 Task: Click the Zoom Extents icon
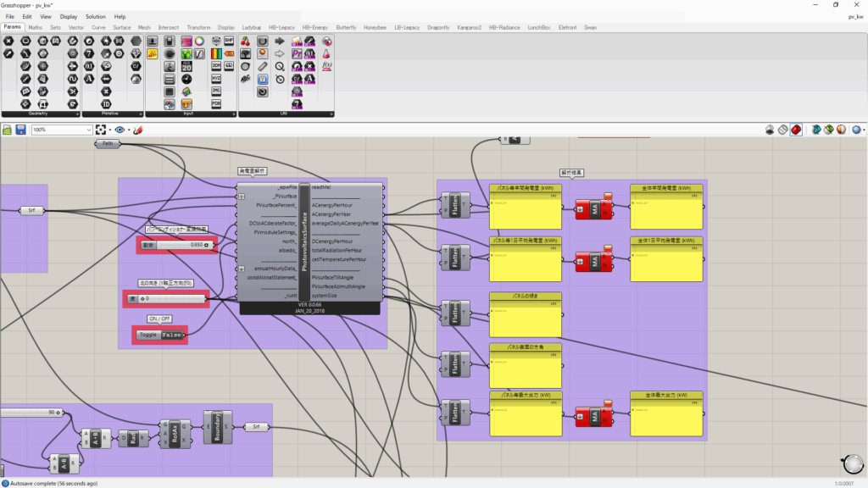pos(102,130)
